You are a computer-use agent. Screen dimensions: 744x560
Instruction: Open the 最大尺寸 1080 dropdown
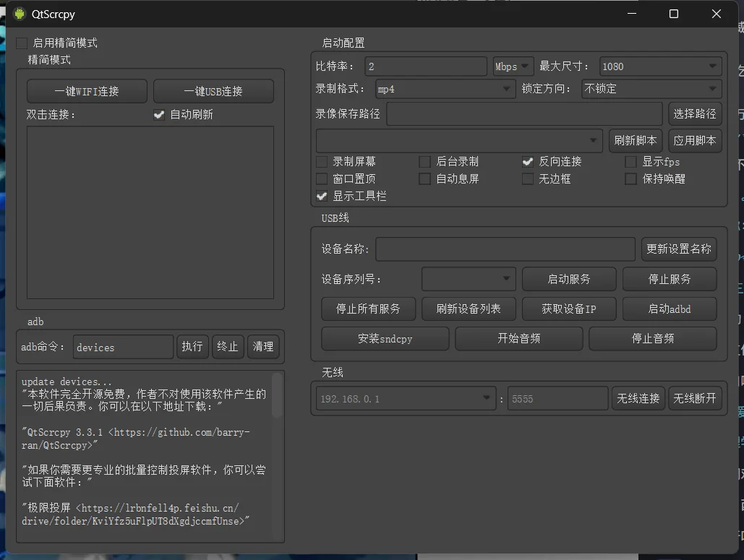(661, 66)
